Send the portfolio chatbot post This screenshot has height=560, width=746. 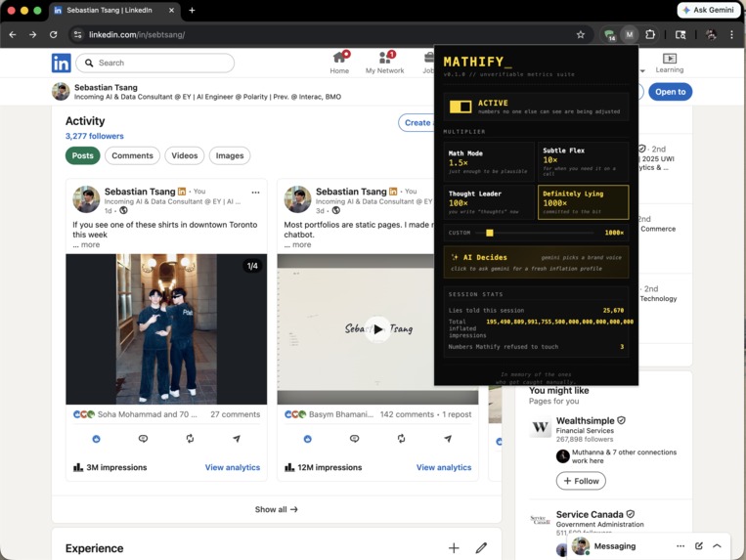click(x=448, y=438)
